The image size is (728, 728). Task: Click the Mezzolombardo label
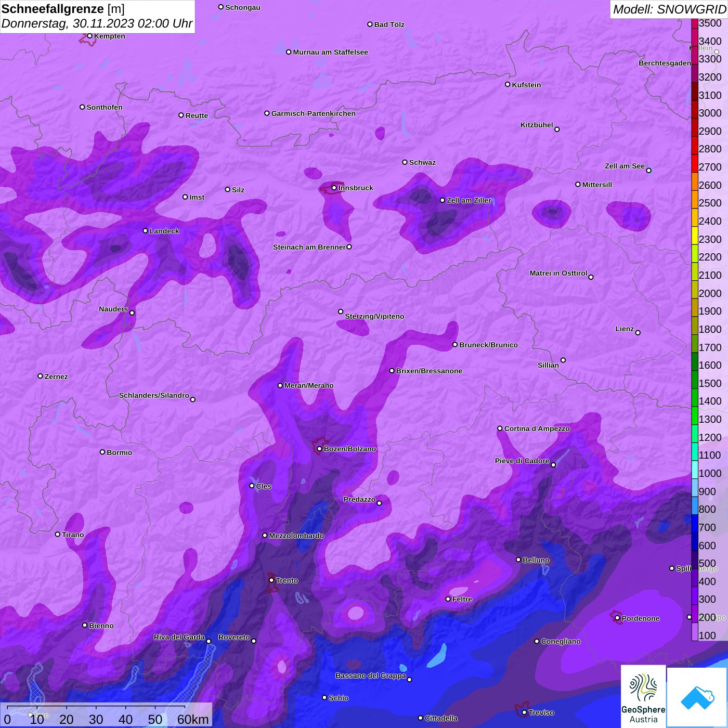pyautogui.click(x=296, y=536)
